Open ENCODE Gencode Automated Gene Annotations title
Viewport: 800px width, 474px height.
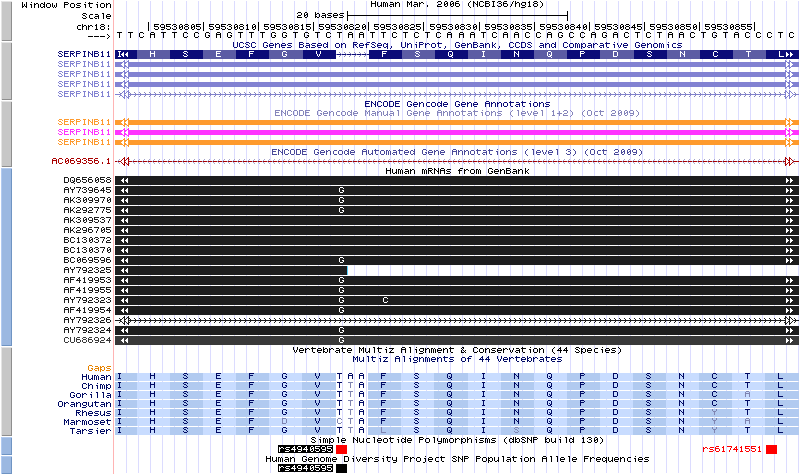point(456,152)
